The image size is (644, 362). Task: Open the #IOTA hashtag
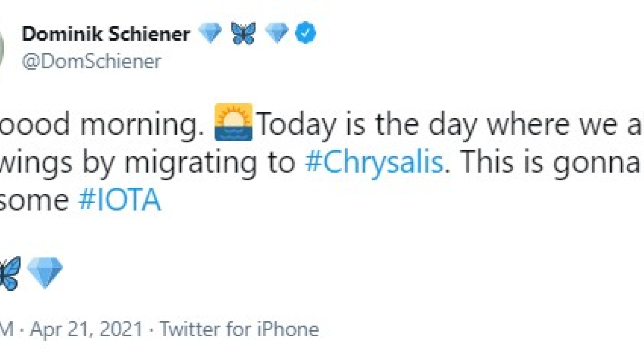tap(120, 200)
